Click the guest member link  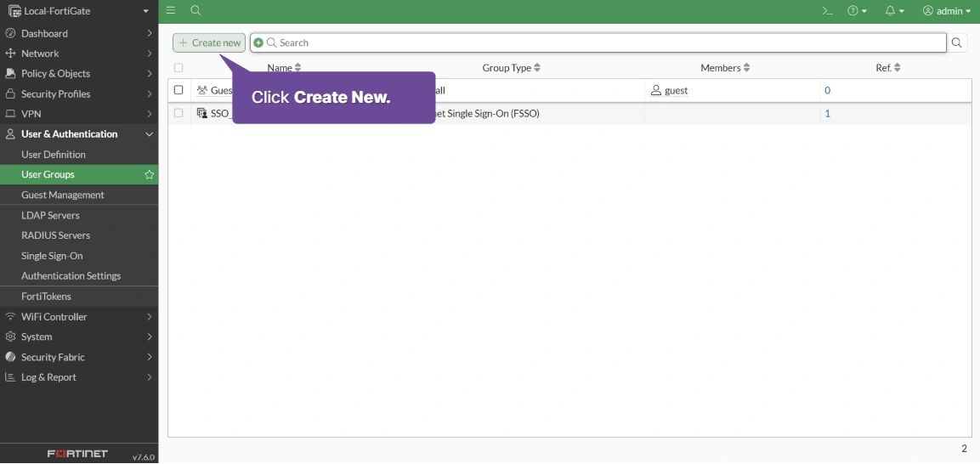pos(676,91)
